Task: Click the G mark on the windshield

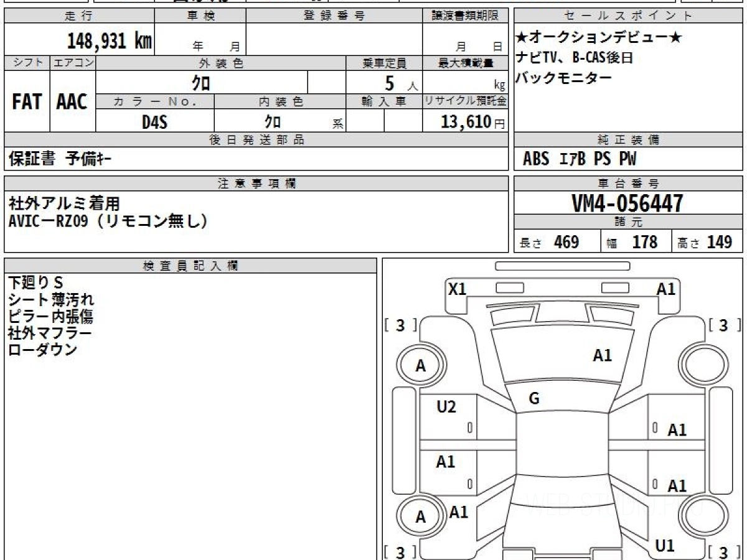Action: tap(534, 399)
